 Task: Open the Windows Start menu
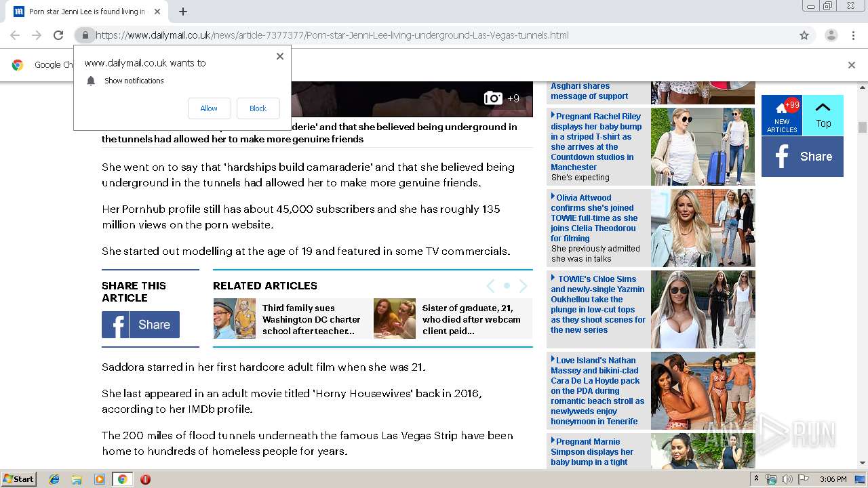click(x=18, y=479)
